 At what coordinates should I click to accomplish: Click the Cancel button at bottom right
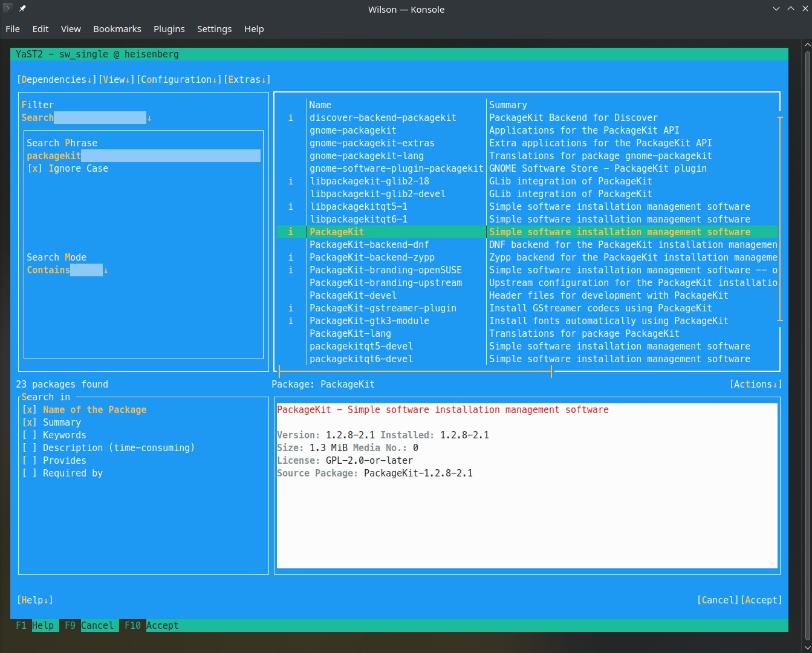[718, 600]
